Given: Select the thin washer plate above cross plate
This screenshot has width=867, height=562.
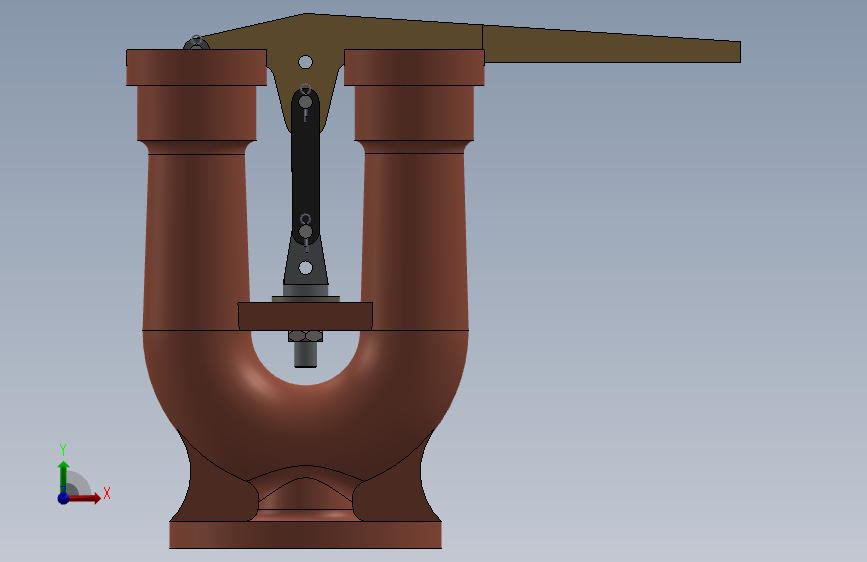Looking at the screenshot, I should pyautogui.click(x=305, y=299).
